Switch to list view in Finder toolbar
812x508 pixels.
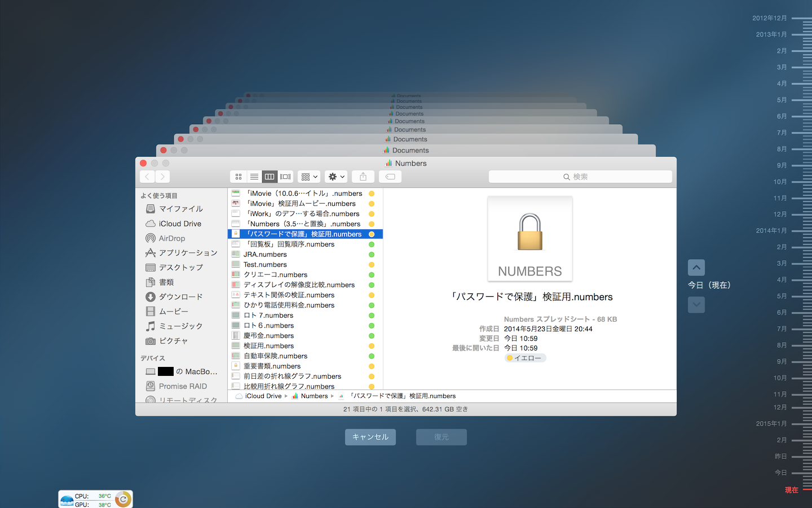(254, 177)
